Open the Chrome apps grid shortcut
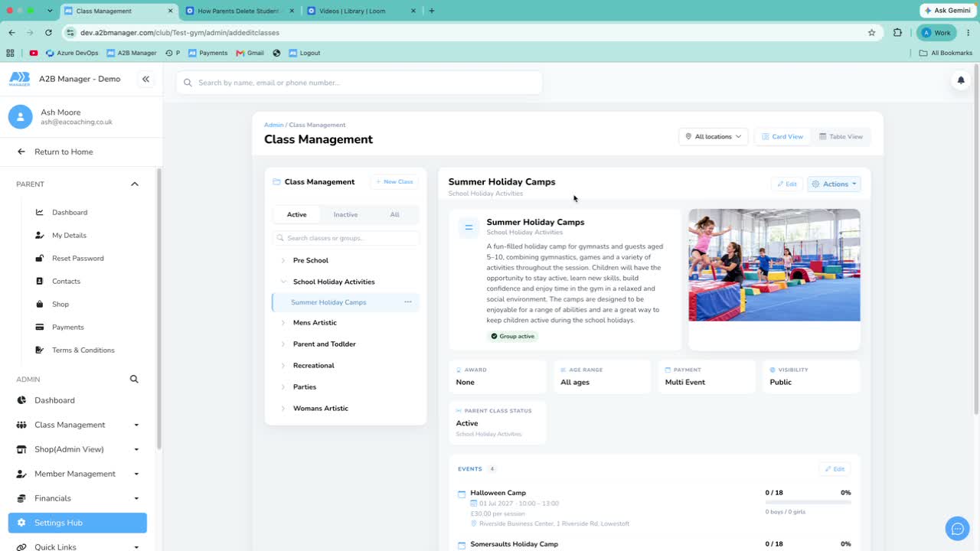Viewport: 980px width, 551px height. (10, 53)
